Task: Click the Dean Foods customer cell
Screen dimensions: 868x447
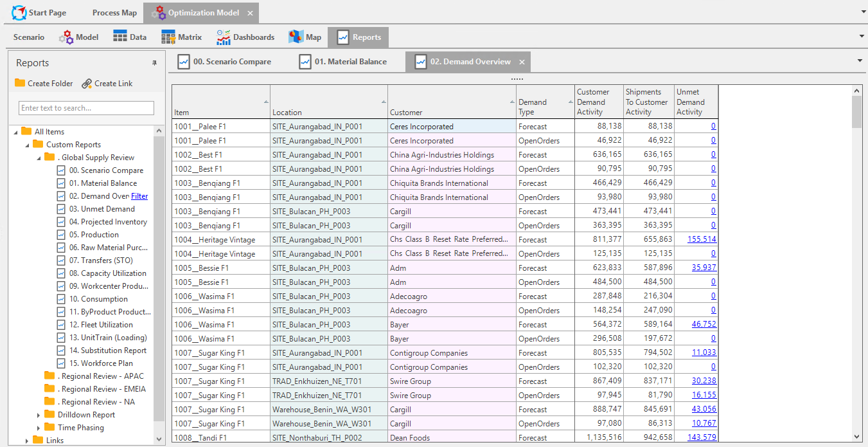Action: click(452, 437)
